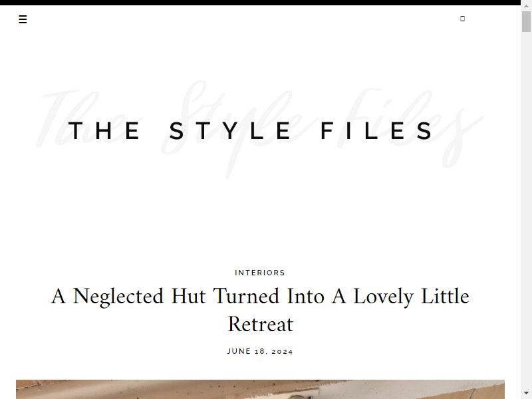This screenshot has height=399, width=532.
Task: Click the word Retreat in the headline
Action: pyautogui.click(x=260, y=324)
